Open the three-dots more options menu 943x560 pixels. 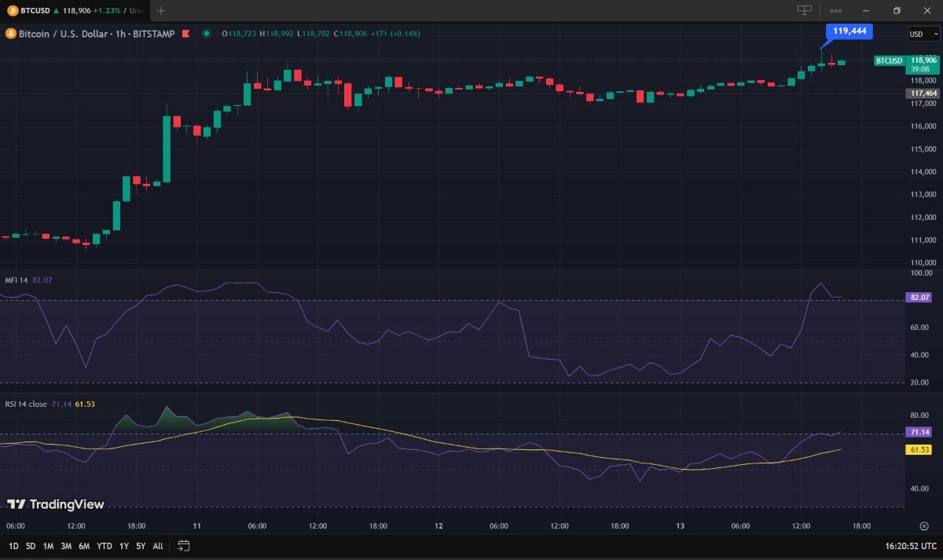835,10
